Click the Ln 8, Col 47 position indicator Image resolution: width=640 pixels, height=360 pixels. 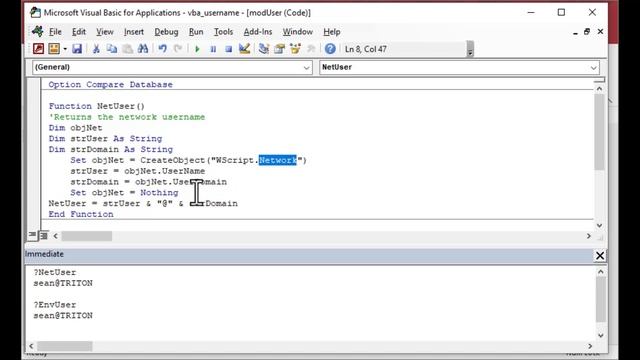(366, 49)
